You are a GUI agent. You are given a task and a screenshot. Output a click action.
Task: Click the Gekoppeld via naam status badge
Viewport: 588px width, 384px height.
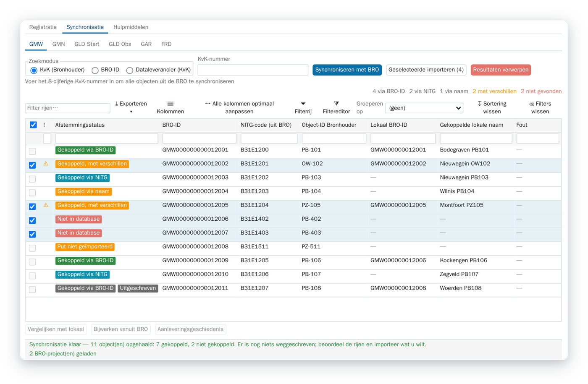pyautogui.click(x=84, y=191)
